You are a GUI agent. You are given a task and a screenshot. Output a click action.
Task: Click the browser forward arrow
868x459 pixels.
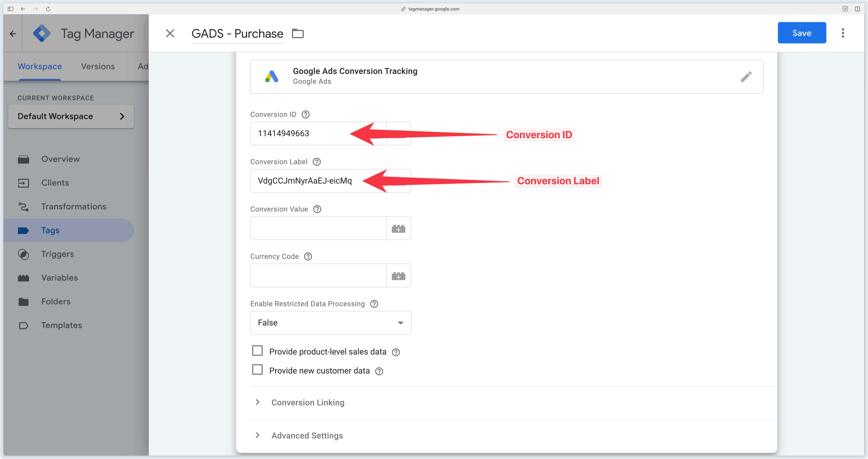pyautogui.click(x=35, y=9)
